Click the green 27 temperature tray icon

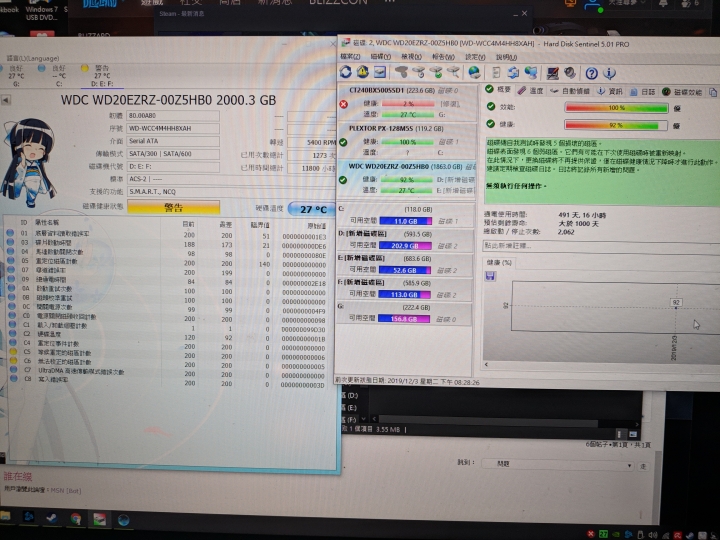coord(603,534)
